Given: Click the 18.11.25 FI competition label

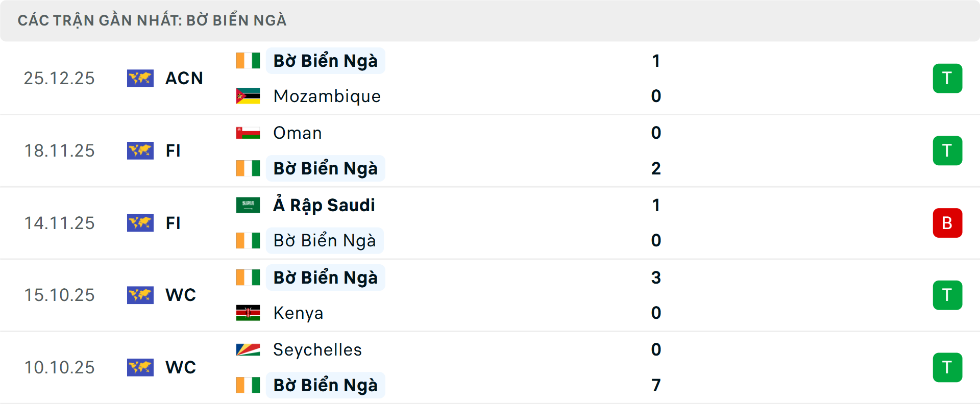Looking at the screenshot, I should [173, 150].
